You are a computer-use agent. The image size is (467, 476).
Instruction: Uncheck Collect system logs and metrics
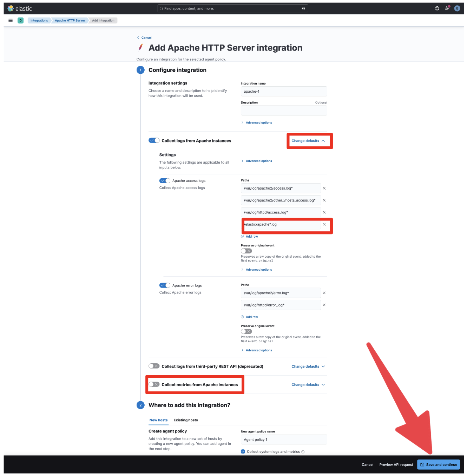243,452
